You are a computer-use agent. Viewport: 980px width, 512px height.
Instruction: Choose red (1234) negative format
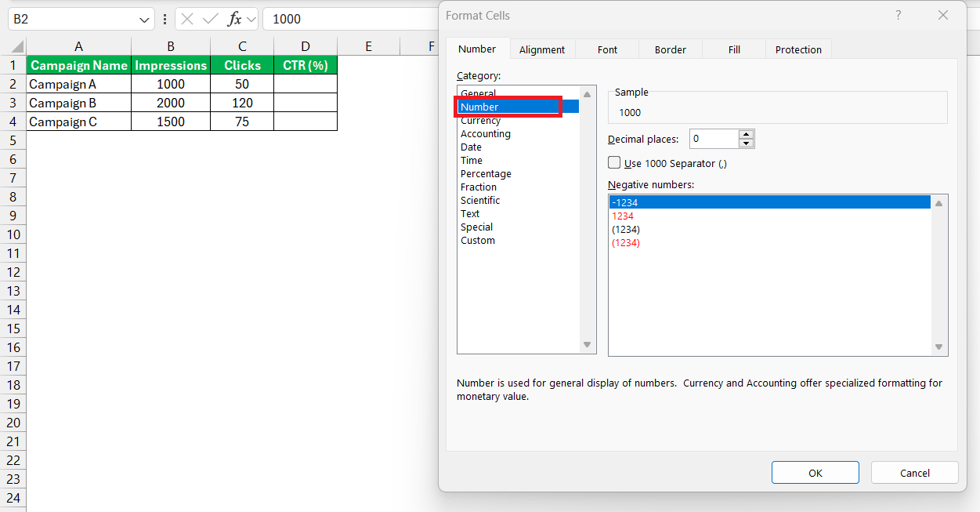tap(770, 242)
